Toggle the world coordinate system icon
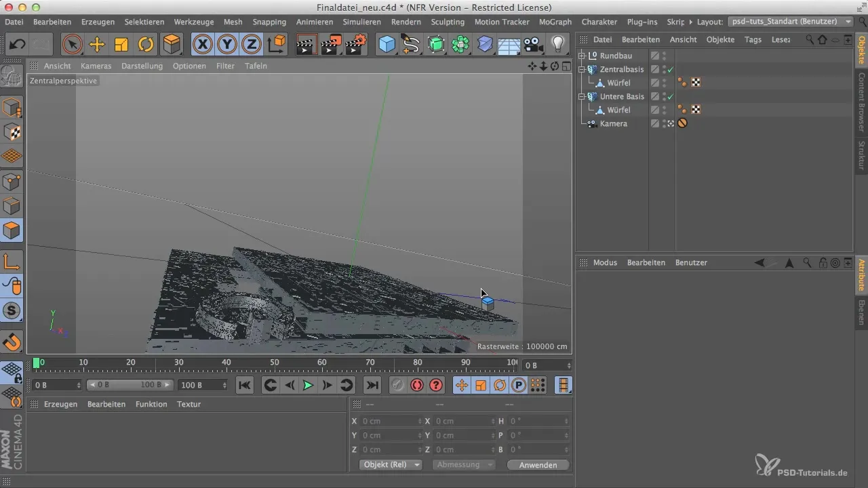The height and width of the screenshot is (488, 868). (277, 45)
